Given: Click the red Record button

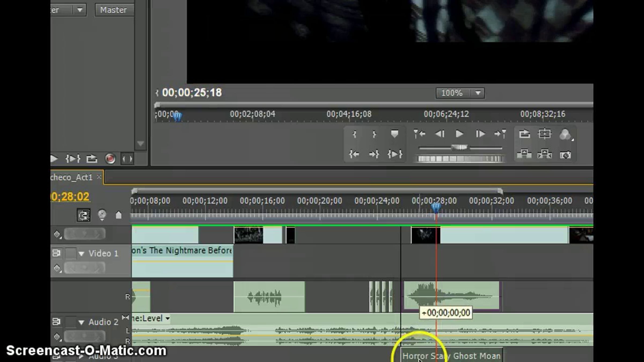Looking at the screenshot, I should coord(110,159).
